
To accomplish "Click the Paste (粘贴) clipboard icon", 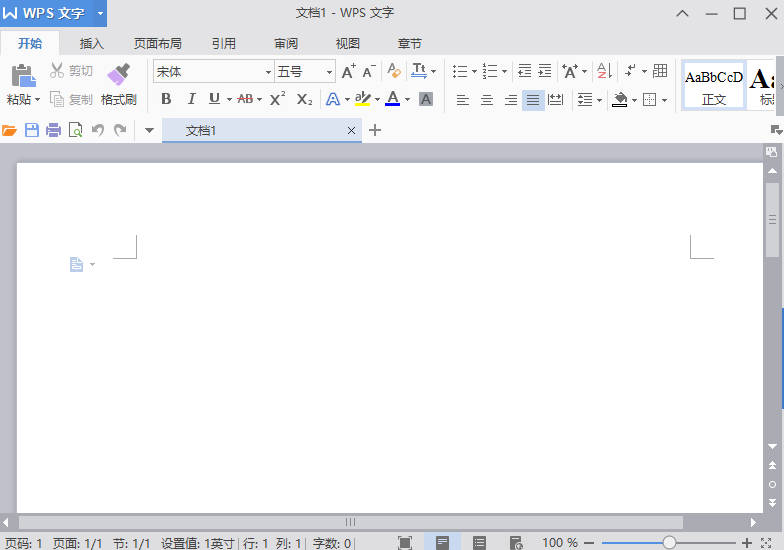I will point(23,75).
